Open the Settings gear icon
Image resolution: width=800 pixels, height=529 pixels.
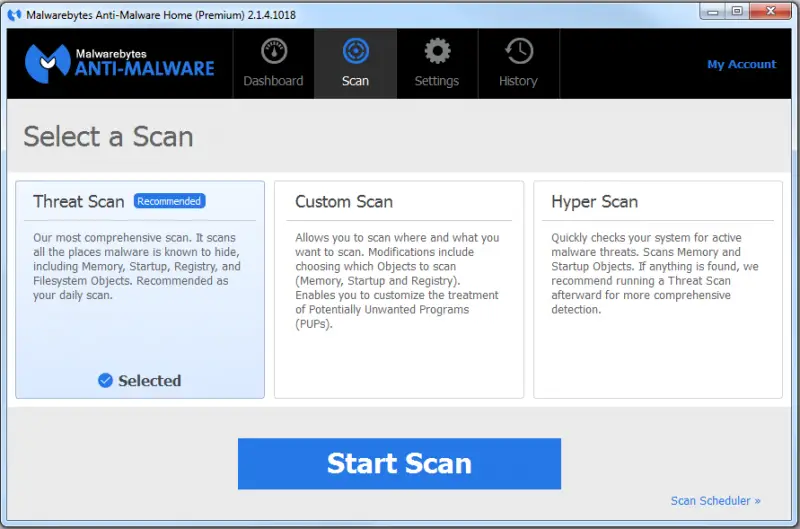click(x=437, y=51)
